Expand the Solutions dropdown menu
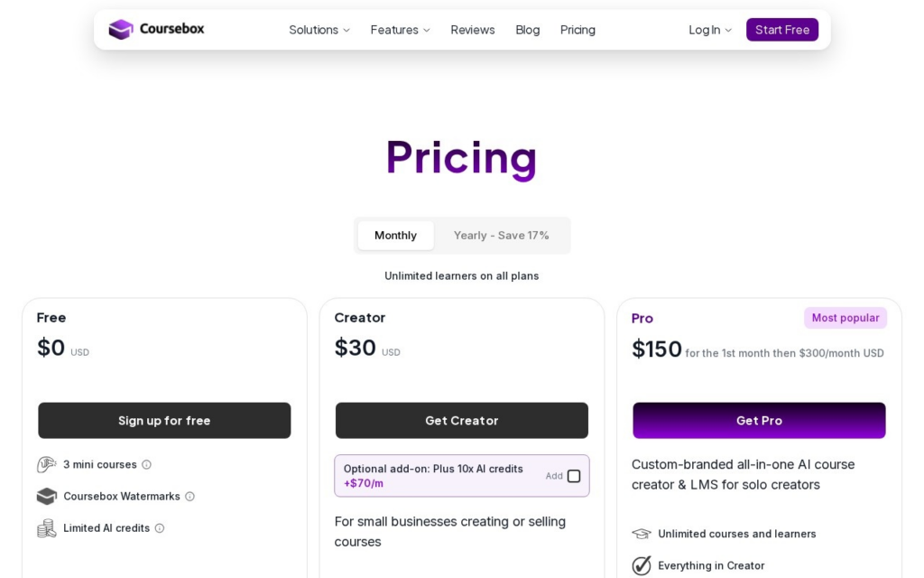 tap(319, 30)
